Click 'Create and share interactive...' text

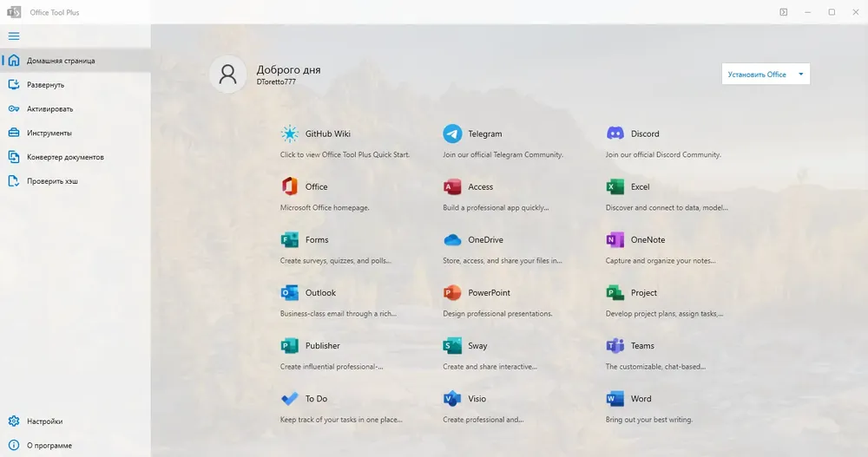pyautogui.click(x=490, y=366)
